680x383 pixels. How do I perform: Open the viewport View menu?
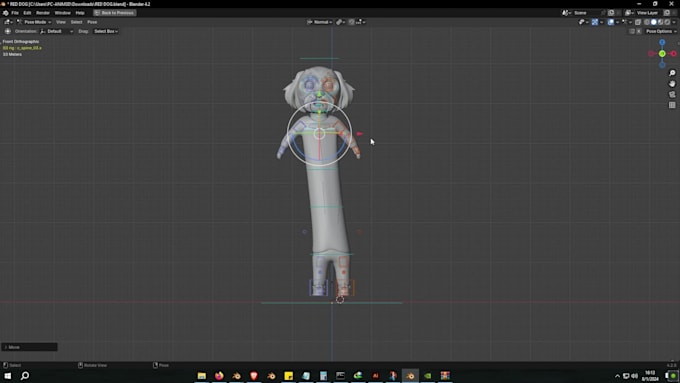click(x=61, y=22)
